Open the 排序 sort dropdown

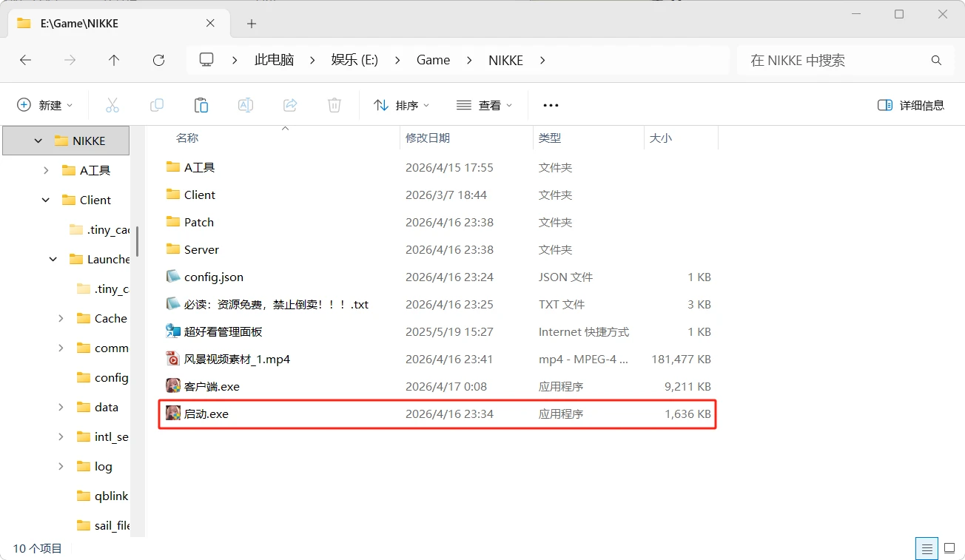(x=402, y=105)
